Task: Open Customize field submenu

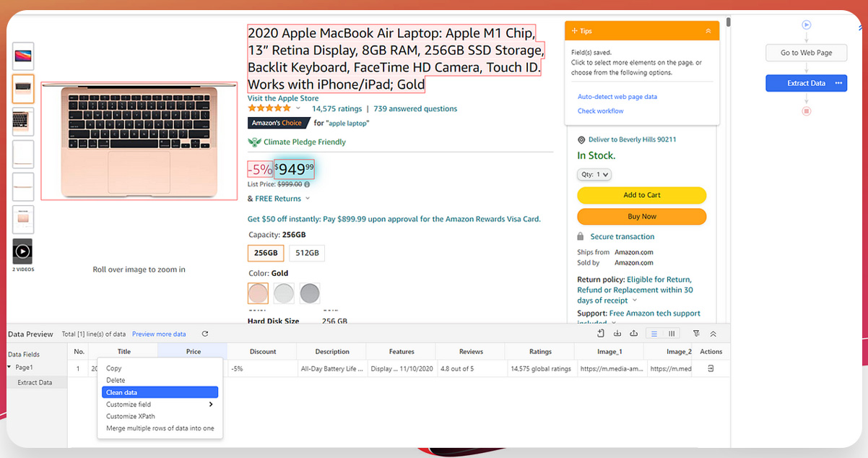Action: (x=160, y=405)
